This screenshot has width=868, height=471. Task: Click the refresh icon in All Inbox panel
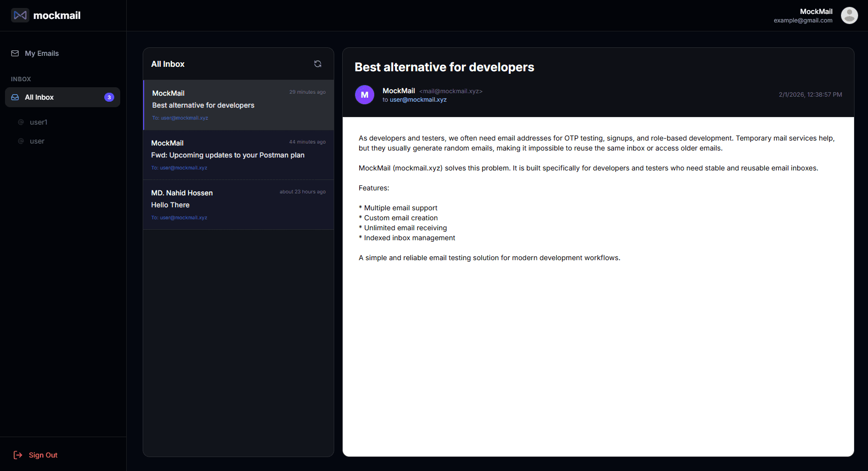tap(318, 64)
